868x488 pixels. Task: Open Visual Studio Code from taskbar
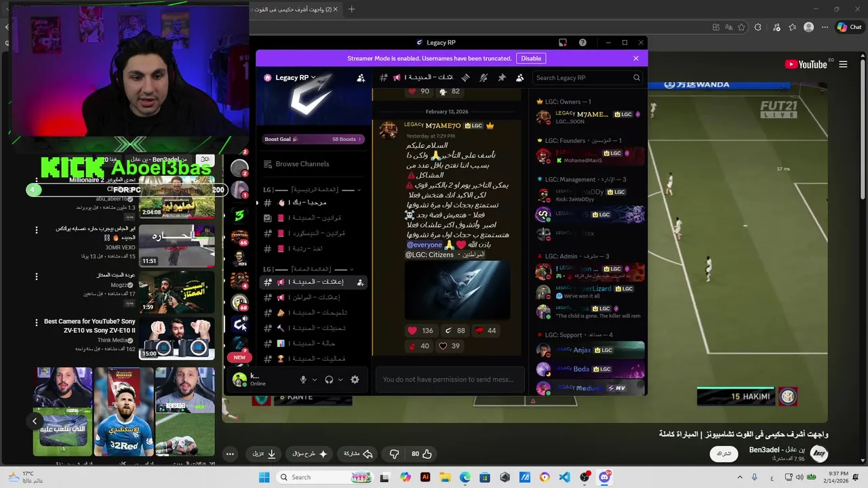(564, 477)
